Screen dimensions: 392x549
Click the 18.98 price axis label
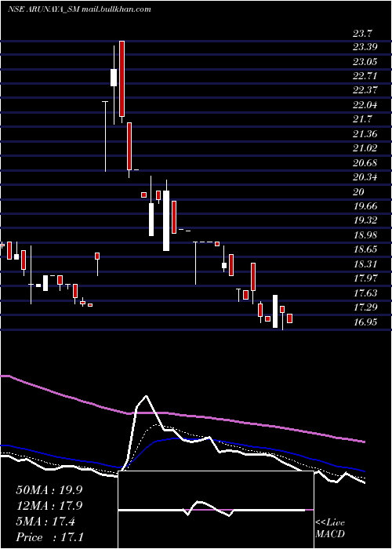coord(365,235)
